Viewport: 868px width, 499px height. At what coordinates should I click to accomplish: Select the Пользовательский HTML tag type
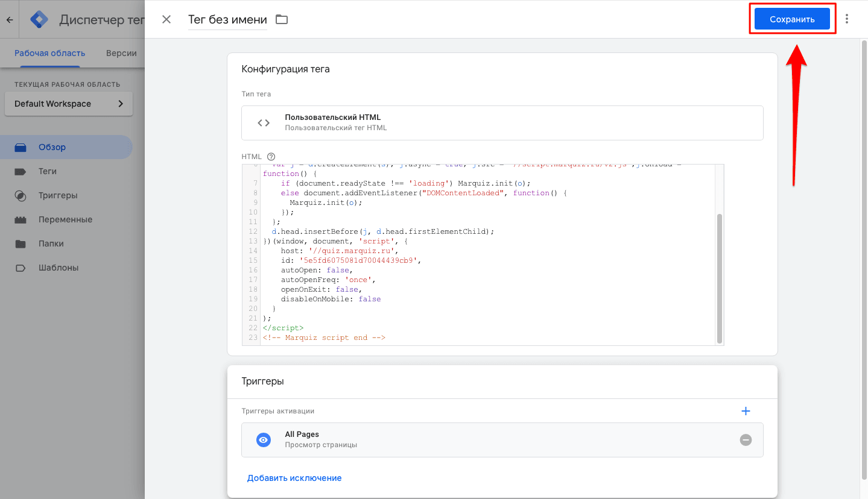coord(502,123)
